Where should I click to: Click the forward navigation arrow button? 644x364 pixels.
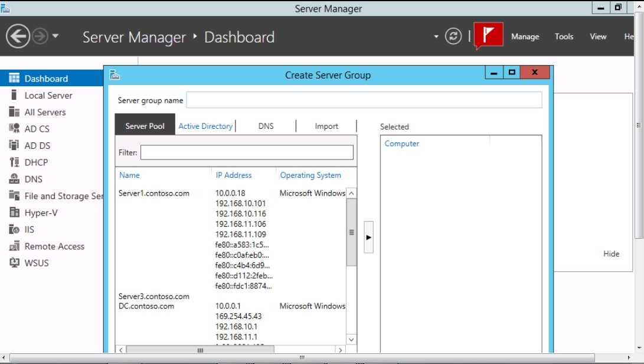[x=40, y=37]
